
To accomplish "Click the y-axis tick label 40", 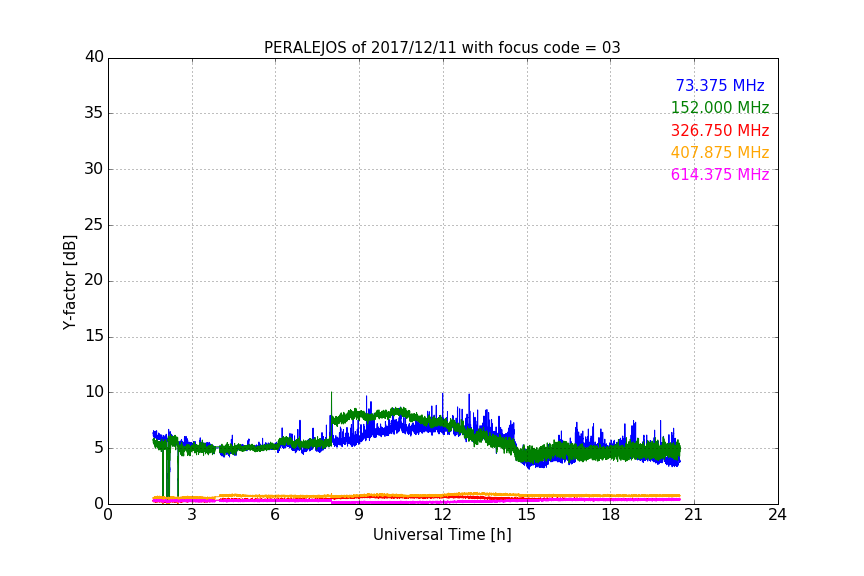I will click(x=94, y=57).
